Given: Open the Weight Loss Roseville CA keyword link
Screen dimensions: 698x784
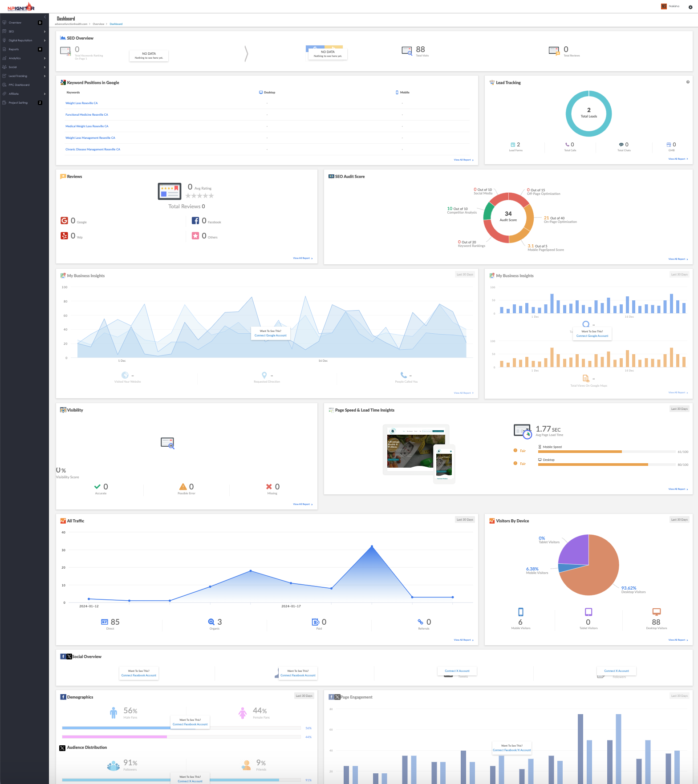Looking at the screenshot, I should pos(81,103).
